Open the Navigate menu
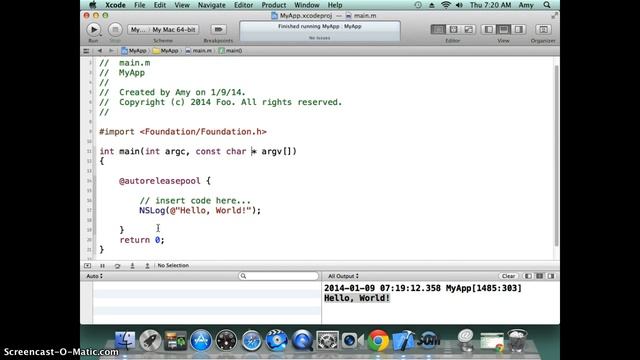Screen dimensions: 640x360 click(212, 5)
